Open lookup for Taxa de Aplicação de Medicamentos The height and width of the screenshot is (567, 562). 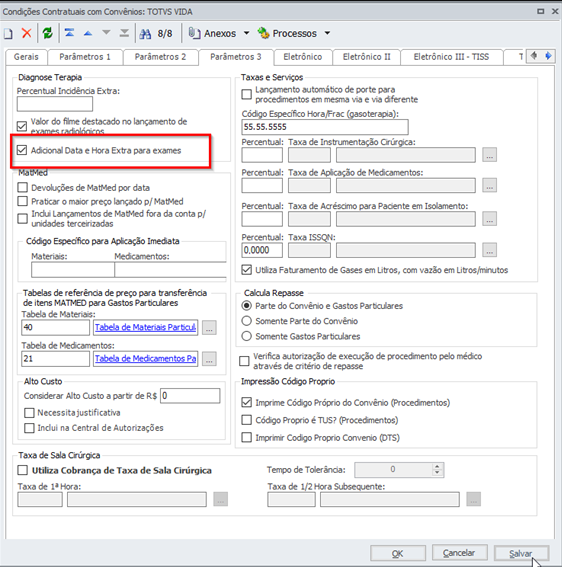(x=489, y=186)
